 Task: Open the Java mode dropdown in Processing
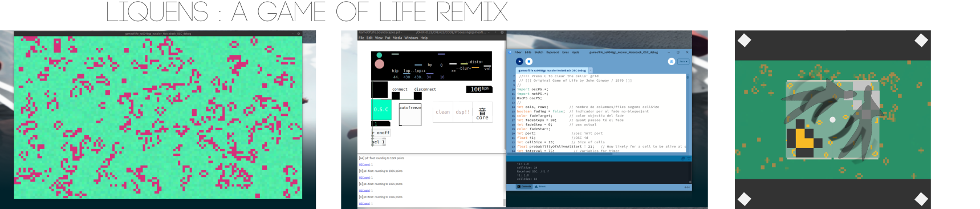click(x=683, y=61)
